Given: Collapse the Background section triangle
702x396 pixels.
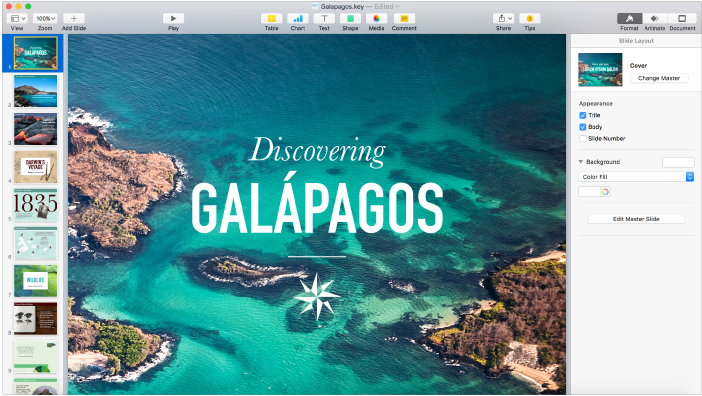Looking at the screenshot, I should point(581,162).
